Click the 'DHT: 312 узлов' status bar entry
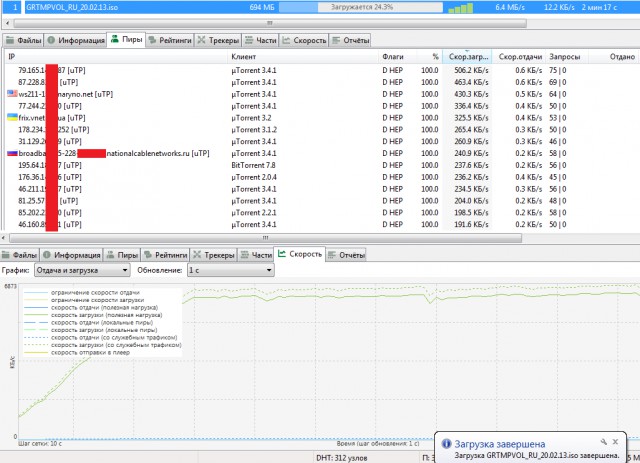This screenshot has width=640, height=463. (342, 458)
